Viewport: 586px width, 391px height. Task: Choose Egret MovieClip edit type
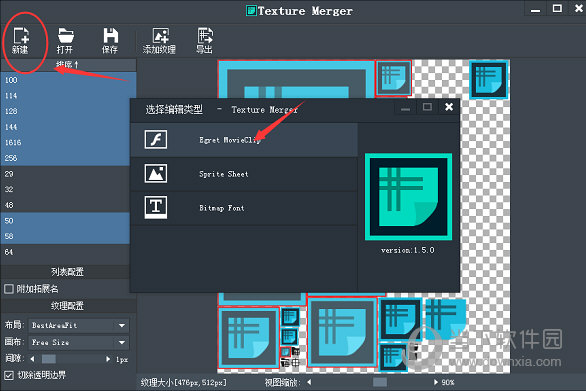click(244, 140)
